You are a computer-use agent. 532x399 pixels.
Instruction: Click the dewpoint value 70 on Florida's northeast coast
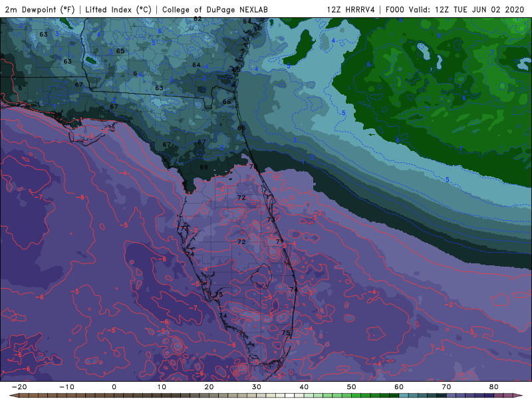point(253,167)
